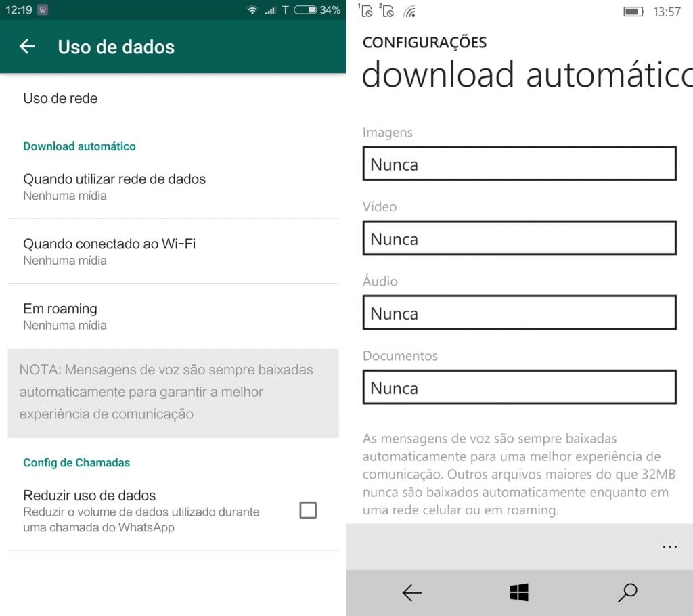The image size is (693, 616).
Task: Expand the Áudio dropdown set to Nunca
Action: [519, 313]
